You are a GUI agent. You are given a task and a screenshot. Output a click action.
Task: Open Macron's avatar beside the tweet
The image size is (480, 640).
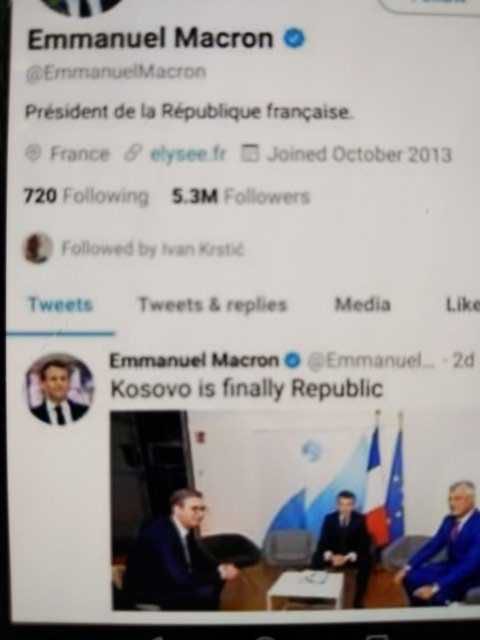60,389
